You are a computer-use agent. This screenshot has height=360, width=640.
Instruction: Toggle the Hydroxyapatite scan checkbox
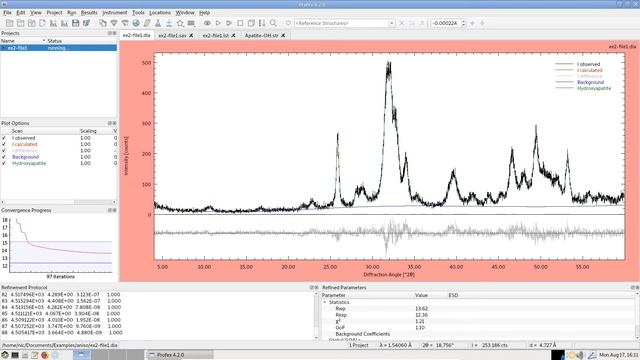[4, 163]
